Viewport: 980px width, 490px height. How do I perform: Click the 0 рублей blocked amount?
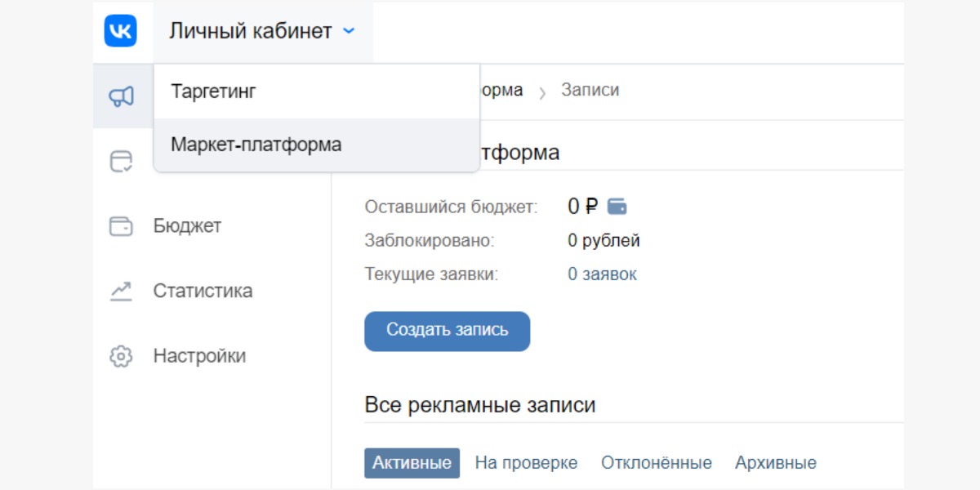(604, 241)
